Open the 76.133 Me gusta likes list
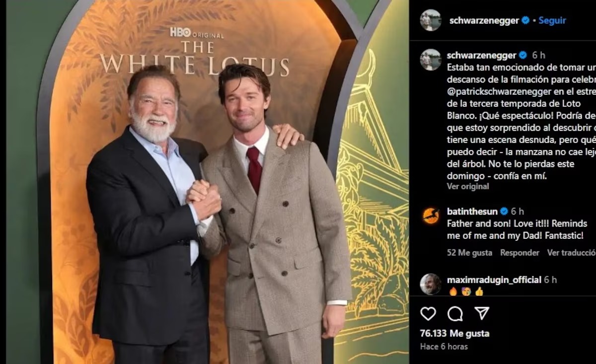 tap(454, 333)
